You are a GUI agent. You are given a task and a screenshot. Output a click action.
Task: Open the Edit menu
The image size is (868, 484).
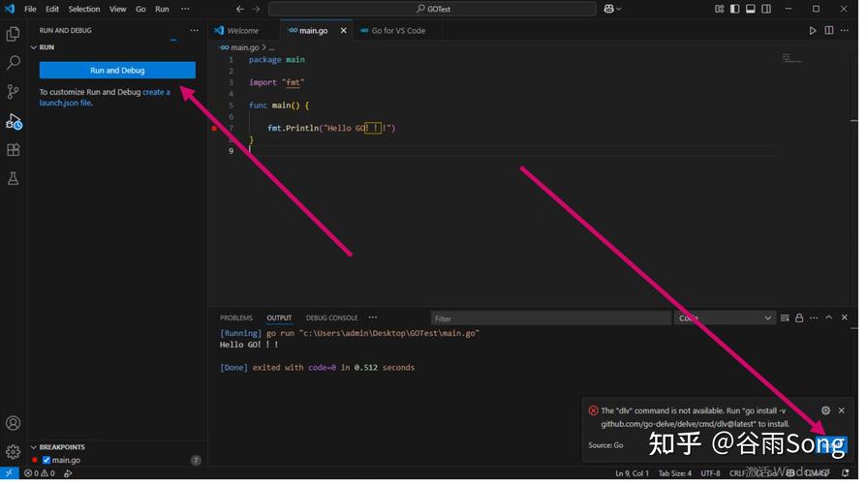point(52,9)
